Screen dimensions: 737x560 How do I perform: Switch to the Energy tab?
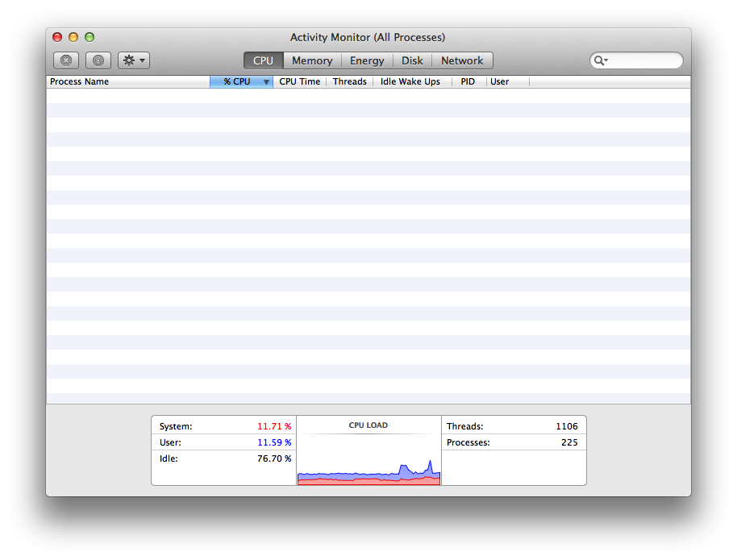(367, 60)
